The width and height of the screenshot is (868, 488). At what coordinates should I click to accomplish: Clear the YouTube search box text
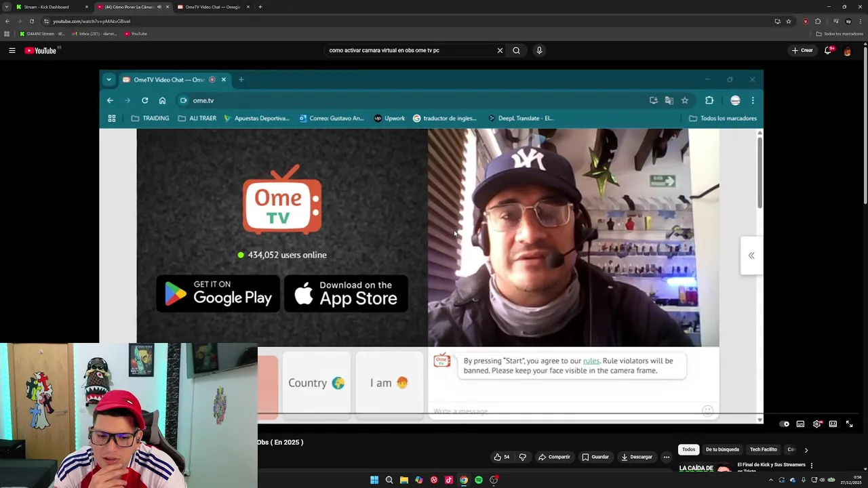coord(500,50)
